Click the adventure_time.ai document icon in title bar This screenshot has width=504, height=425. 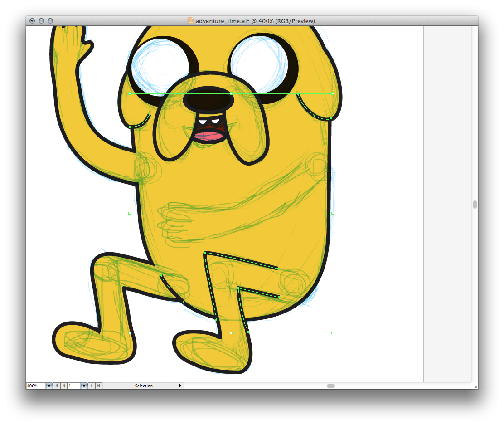coord(190,21)
